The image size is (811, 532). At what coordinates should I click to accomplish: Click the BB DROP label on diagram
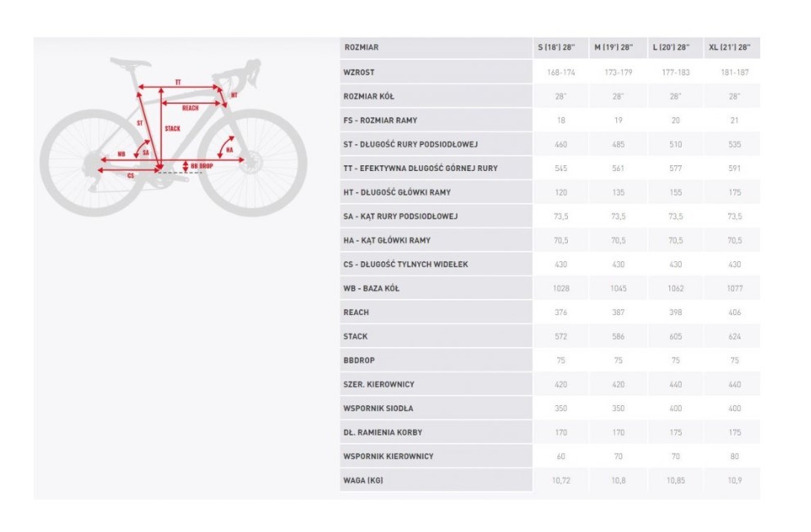coord(201,166)
